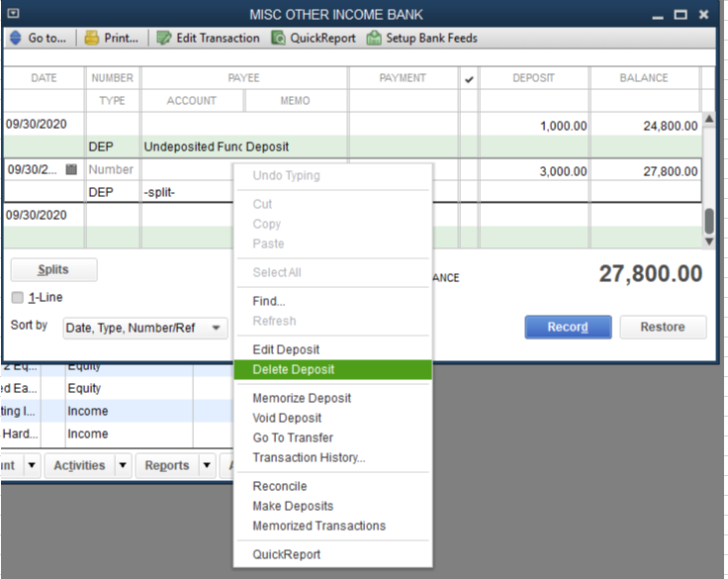This screenshot has width=728, height=579.
Task: Click the Deposit memo cell
Action: tap(267, 146)
